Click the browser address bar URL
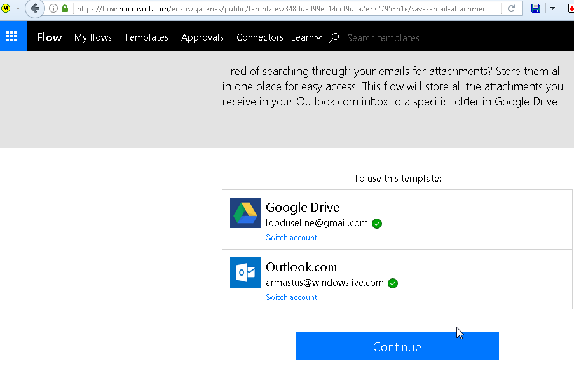The width and height of the screenshot is (574, 392). (x=280, y=8)
